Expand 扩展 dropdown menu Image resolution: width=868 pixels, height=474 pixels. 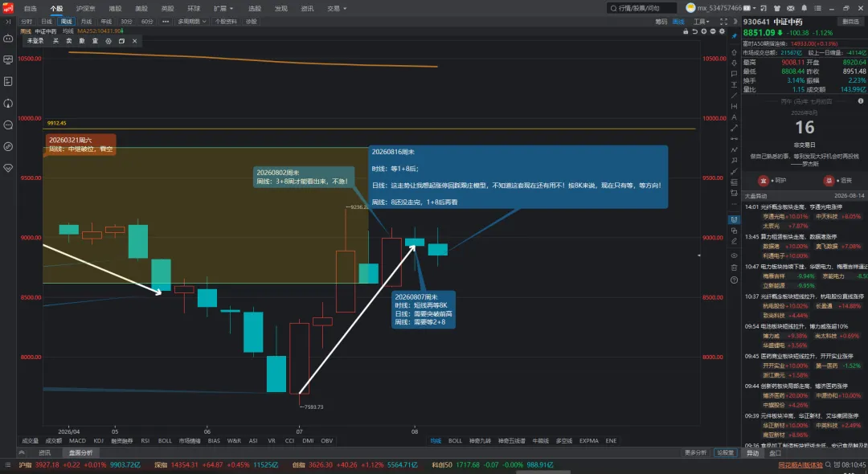[x=223, y=8]
